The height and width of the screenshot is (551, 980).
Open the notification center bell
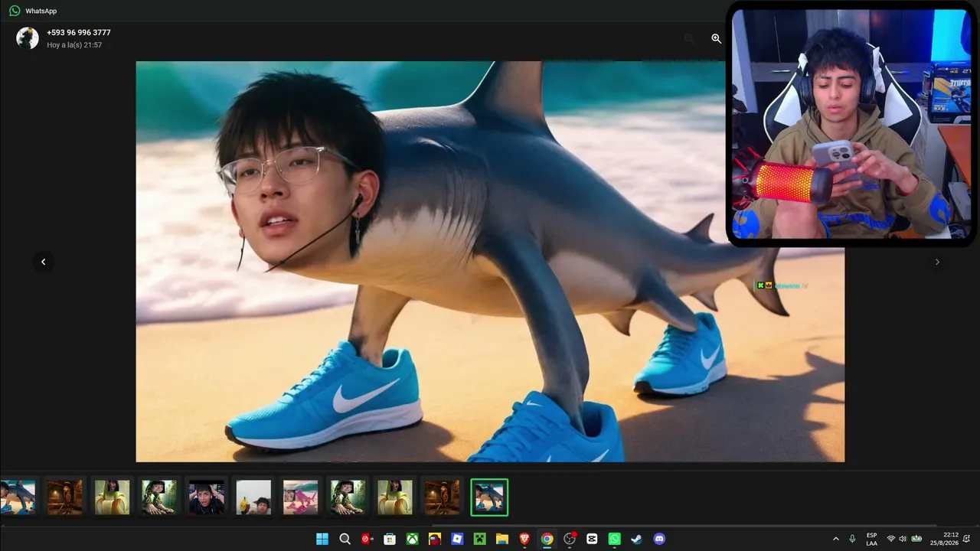coord(967,539)
